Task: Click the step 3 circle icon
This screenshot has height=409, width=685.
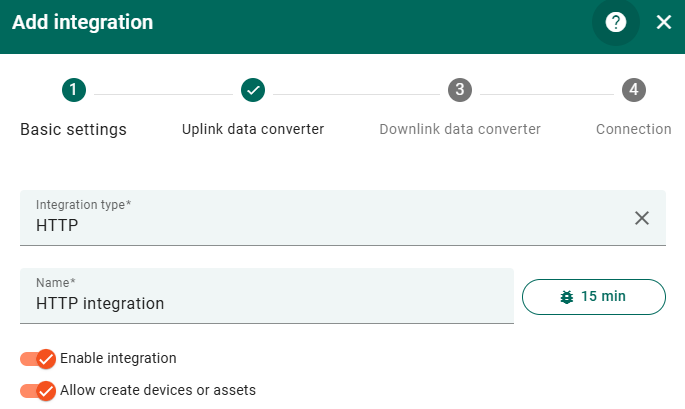Action: [459, 90]
